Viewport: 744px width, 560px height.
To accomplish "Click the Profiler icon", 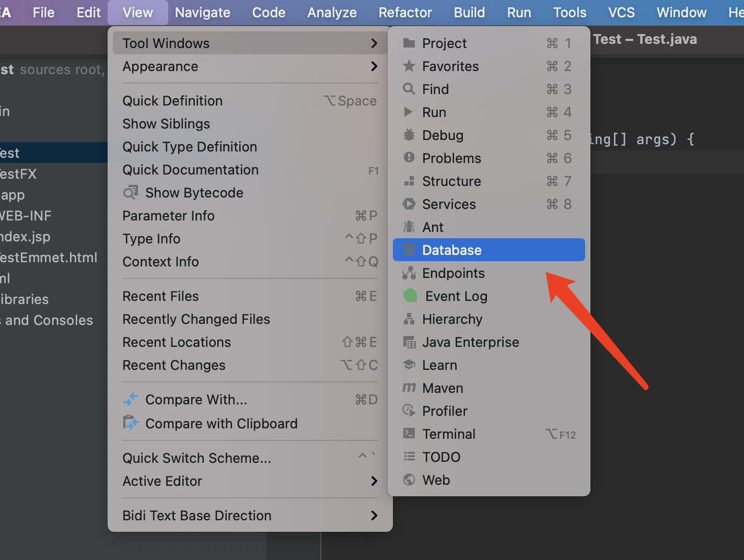I will coord(409,411).
